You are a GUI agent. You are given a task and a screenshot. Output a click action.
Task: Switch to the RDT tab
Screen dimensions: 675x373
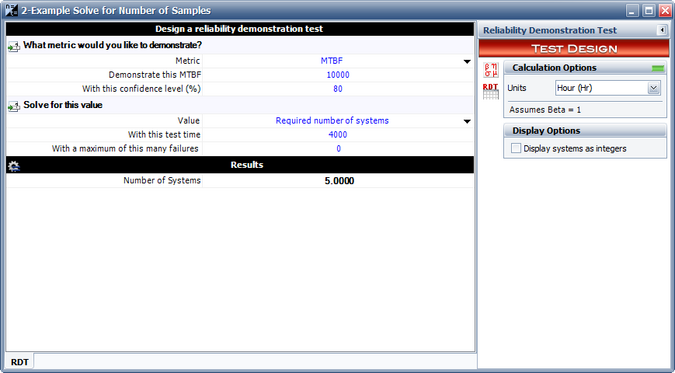point(19,361)
